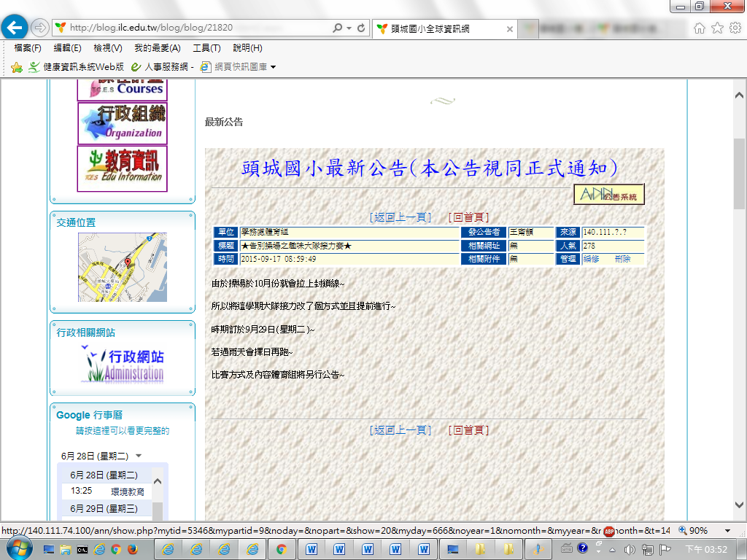Open the browser Home icon
The height and width of the screenshot is (560, 747).
pyautogui.click(x=699, y=28)
